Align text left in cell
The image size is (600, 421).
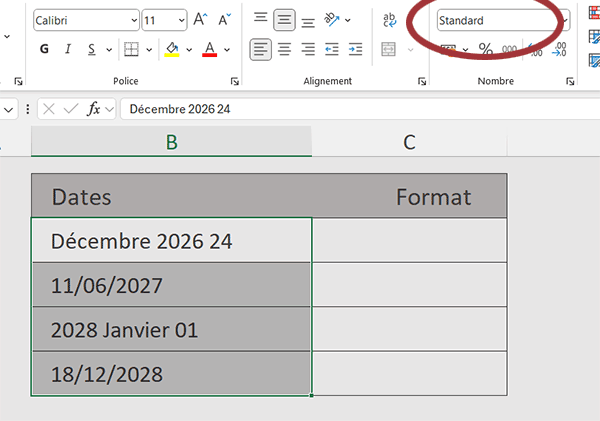[x=260, y=49]
